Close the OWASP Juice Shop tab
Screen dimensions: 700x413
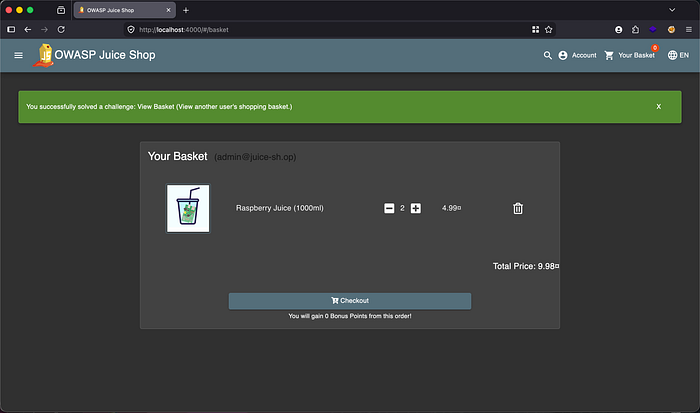tap(168, 10)
